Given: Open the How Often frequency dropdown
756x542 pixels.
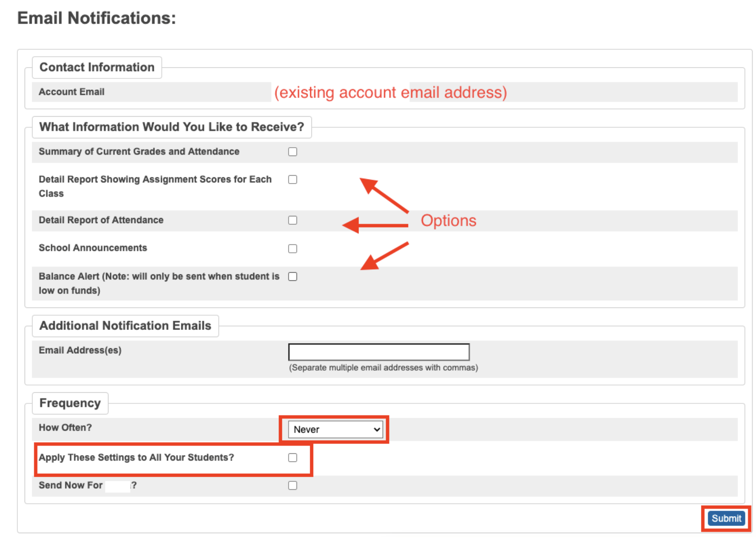Looking at the screenshot, I should [x=335, y=430].
